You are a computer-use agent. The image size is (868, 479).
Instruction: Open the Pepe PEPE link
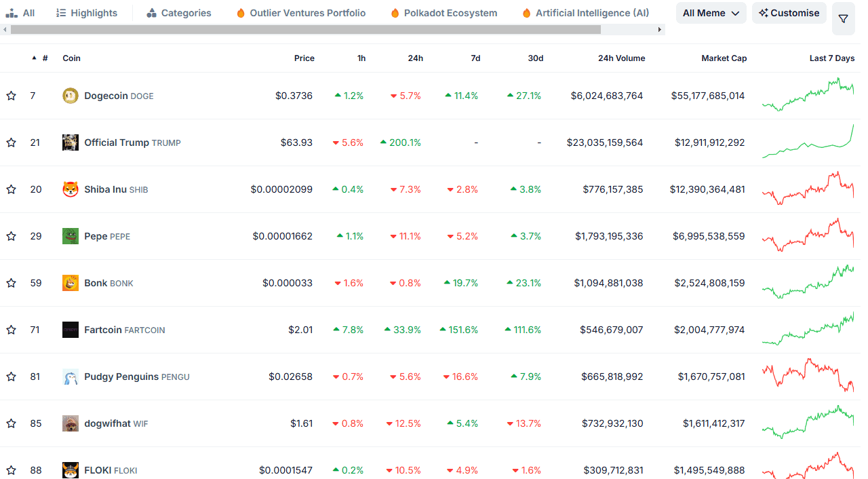(107, 236)
